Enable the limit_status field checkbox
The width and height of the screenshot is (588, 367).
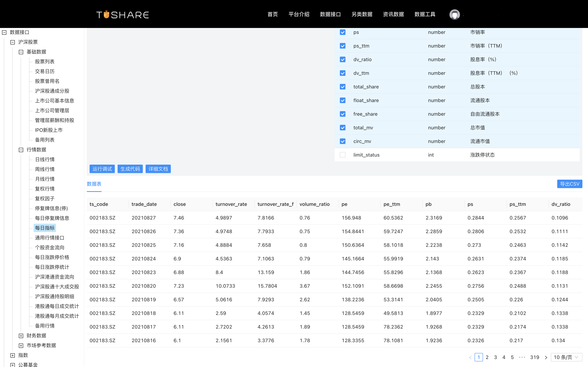click(x=343, y=155)
